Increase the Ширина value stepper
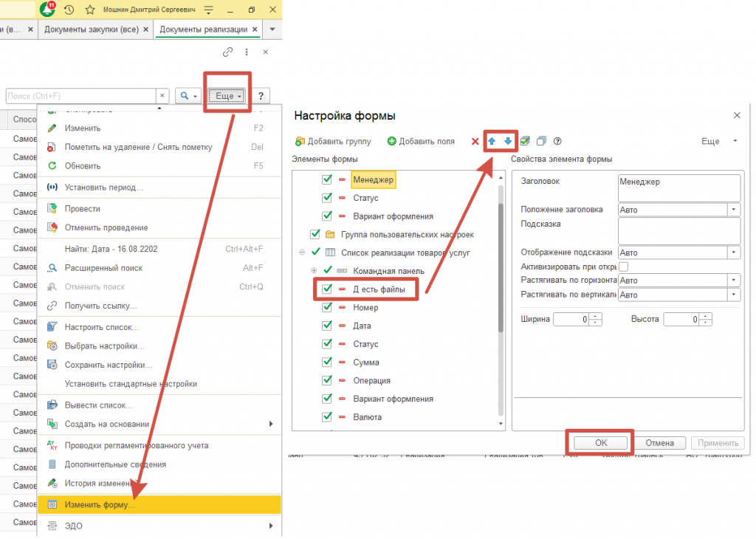The image size is (756, 539). click(597, 316)
